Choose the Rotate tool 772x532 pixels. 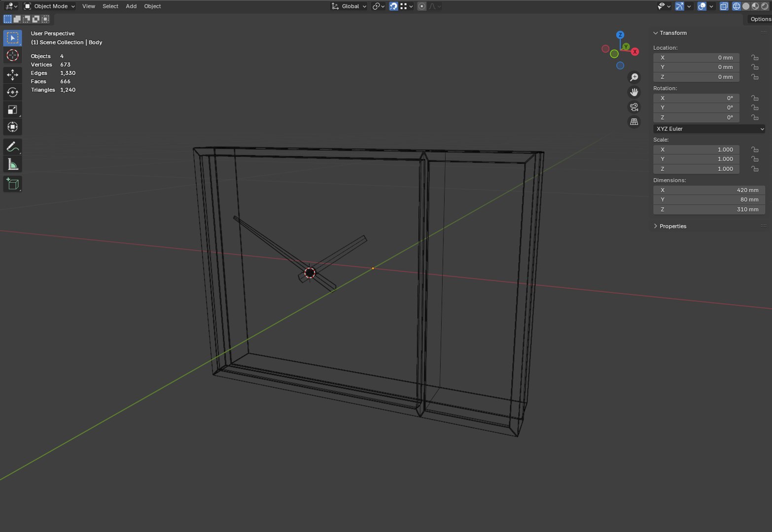tap(12, 92)
